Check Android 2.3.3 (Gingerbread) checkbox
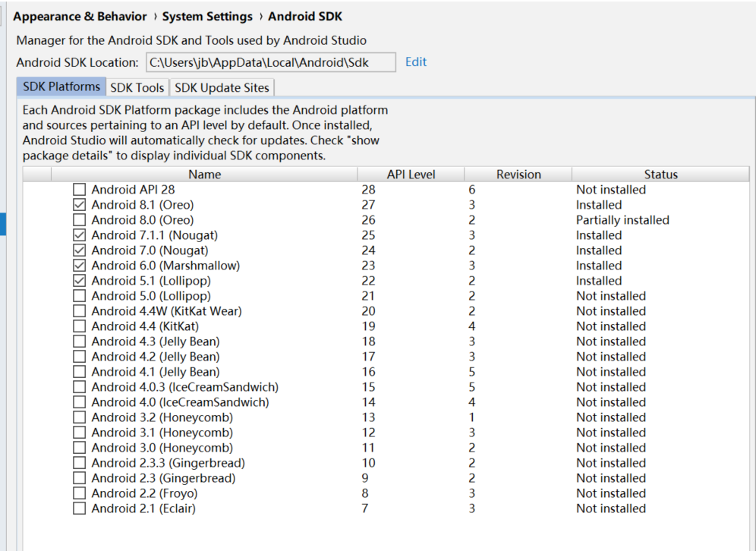 point(80,463)
